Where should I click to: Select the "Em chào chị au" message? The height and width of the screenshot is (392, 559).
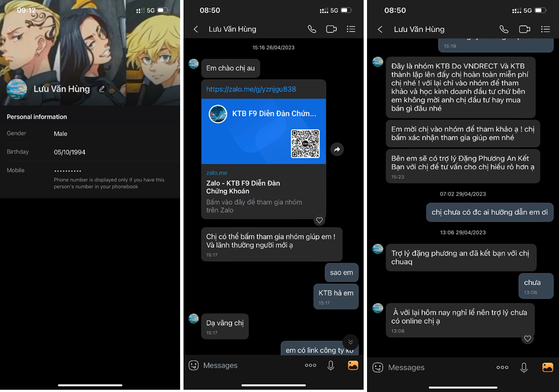(231, 68)
